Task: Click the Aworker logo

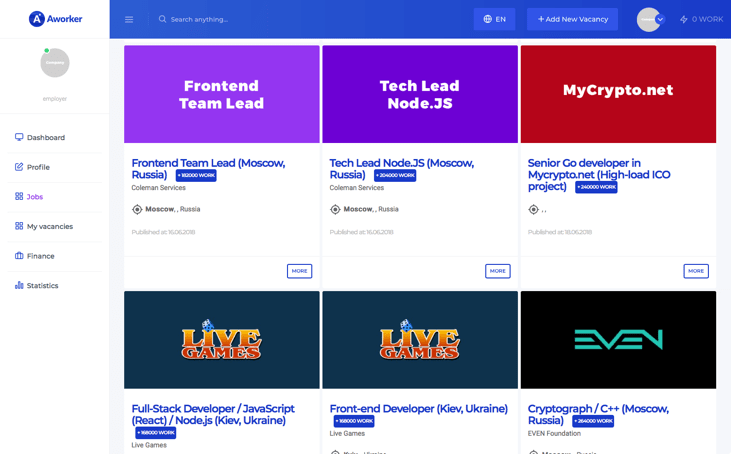Action: pos(55,19)
